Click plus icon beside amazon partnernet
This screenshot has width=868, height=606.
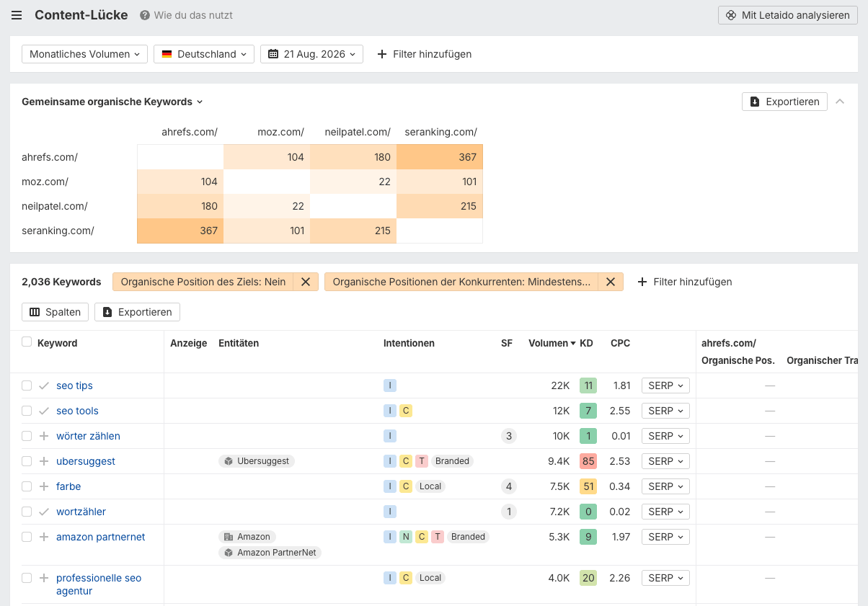(44, 537)
